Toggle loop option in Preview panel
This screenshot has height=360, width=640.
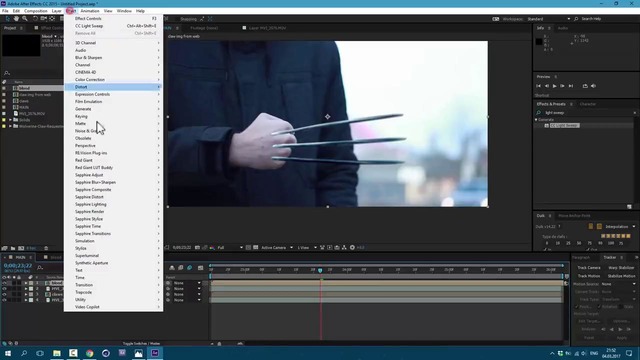(x=585, y=86)
